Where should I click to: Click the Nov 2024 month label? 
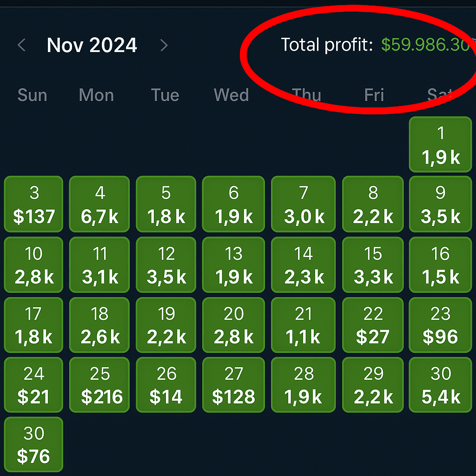coord(92,45)
